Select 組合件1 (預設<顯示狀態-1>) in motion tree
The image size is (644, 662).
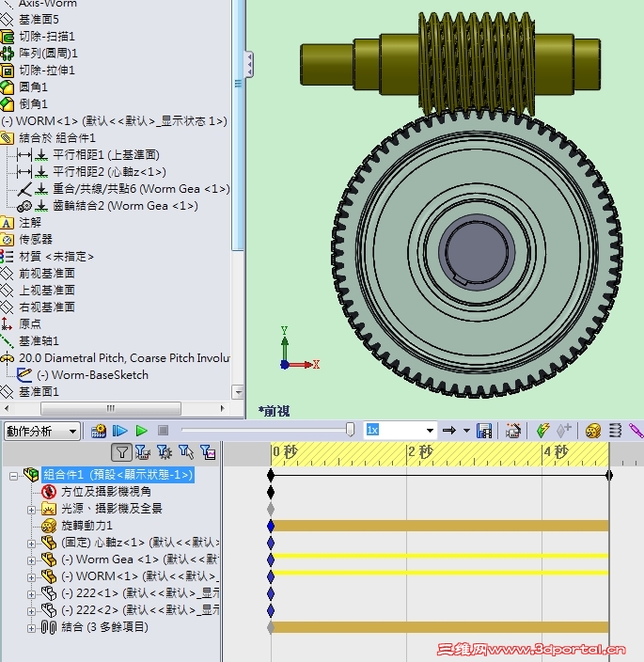click(x=118, y=475)
